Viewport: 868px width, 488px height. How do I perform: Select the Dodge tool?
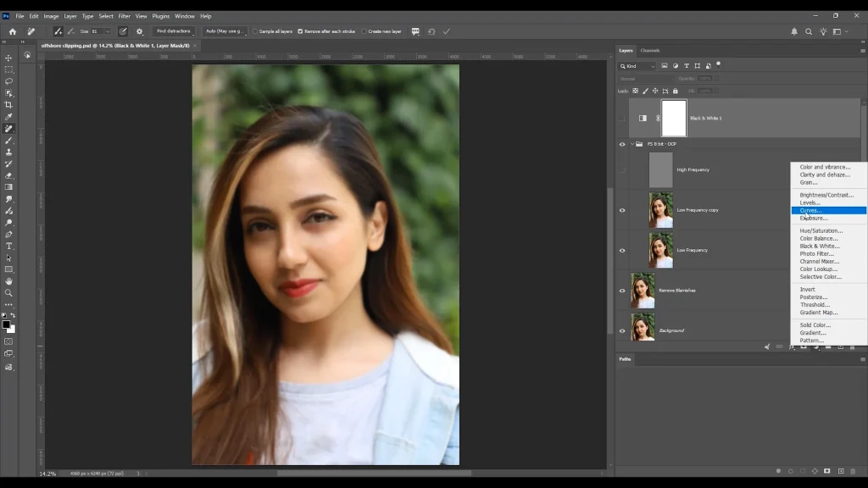pos(8,223)
